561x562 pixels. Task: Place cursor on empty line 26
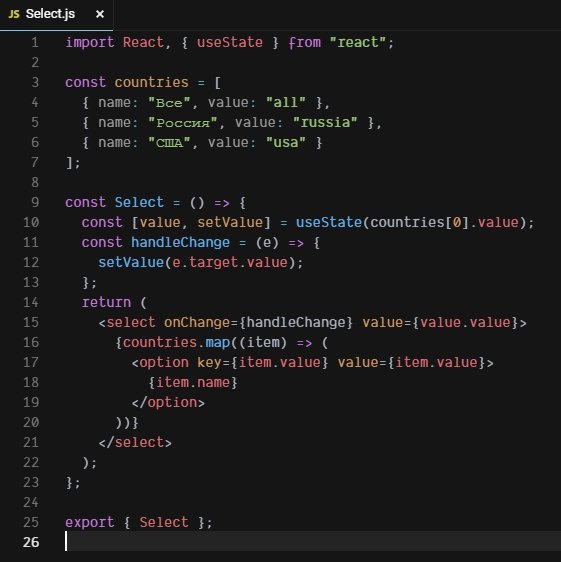coord(312,542)
